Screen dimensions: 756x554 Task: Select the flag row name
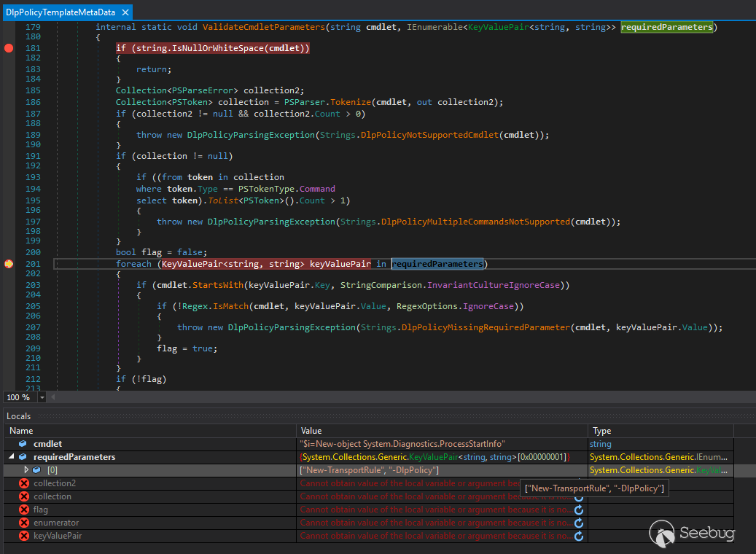41,510
